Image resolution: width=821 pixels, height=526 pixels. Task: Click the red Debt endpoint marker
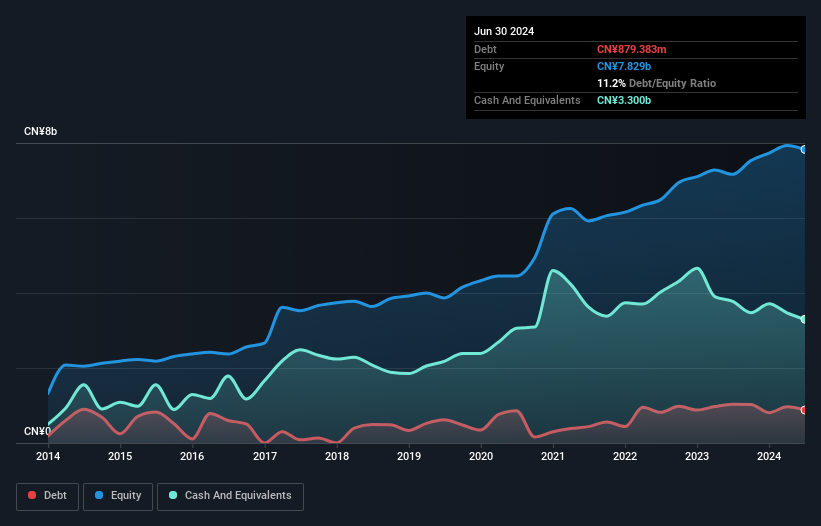pyautogui.click(x=804, y=410)
